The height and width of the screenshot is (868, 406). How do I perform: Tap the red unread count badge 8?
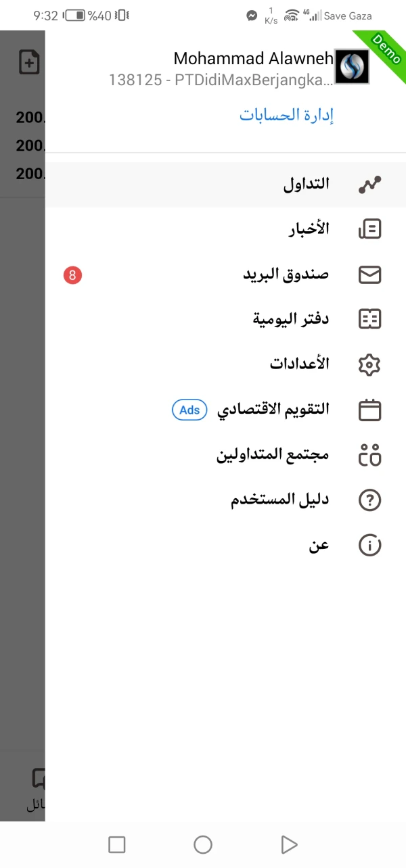(72, 274)
